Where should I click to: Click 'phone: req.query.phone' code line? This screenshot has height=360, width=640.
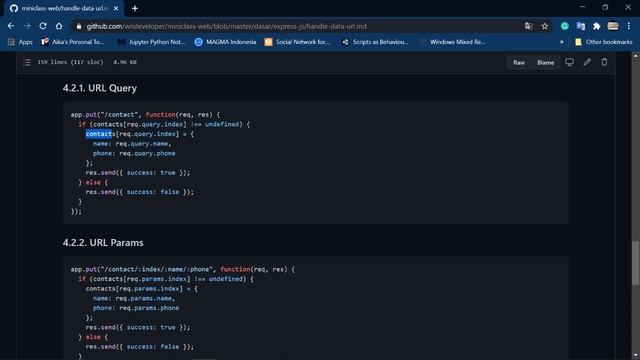pos(134,153)
